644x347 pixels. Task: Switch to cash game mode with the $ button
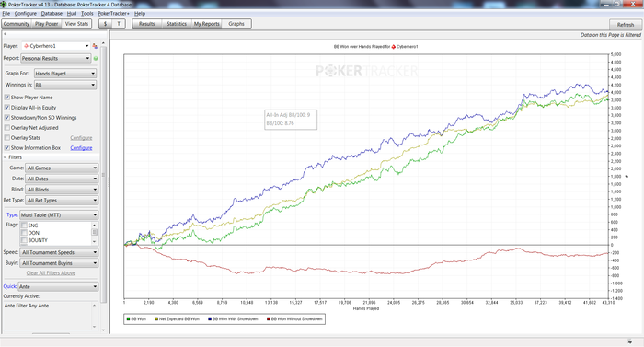[x=106, y=24]
